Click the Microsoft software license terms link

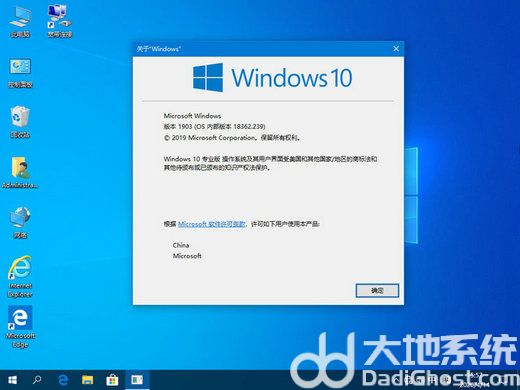pos(212,224)
